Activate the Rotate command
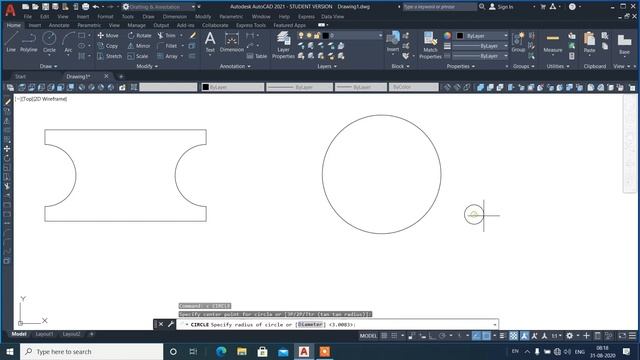 pos(139,36)
